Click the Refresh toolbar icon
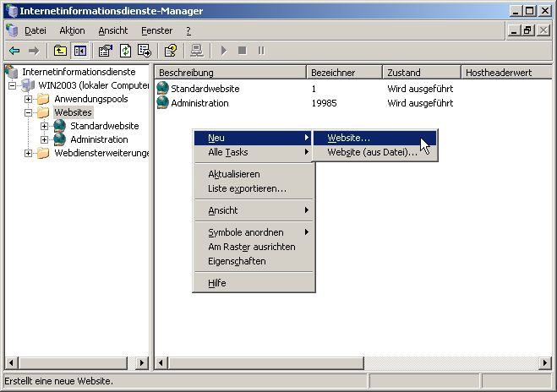 pos(124,51)
